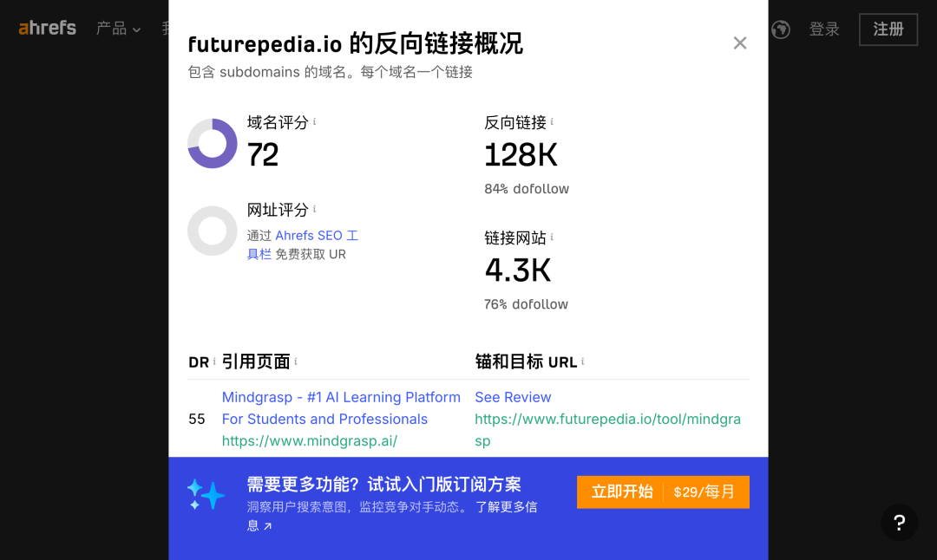This screenshot has width=937, height=560.
Task: Click info icon next to 域名评分
Action: 314,122
